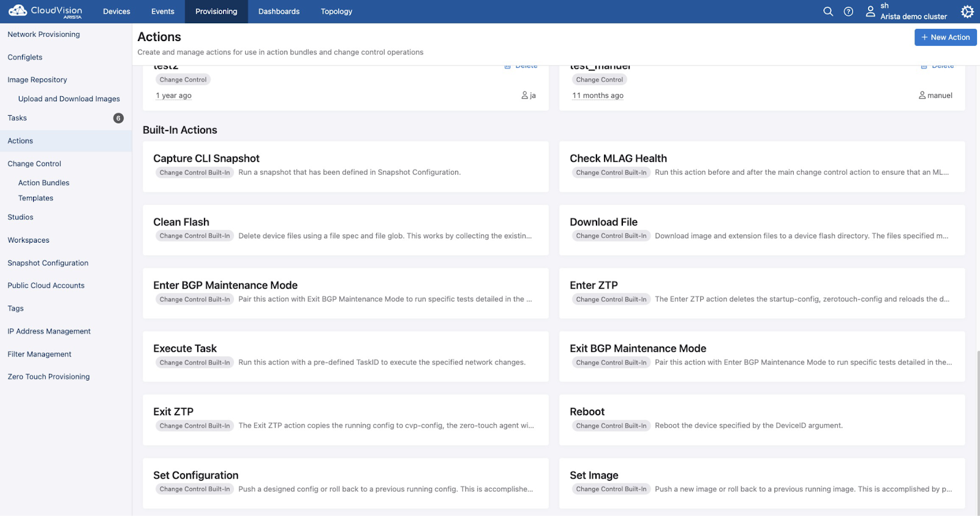This screenshot has height=516, width=980.
Task: Click the New Action button
Action: point(945,37)
